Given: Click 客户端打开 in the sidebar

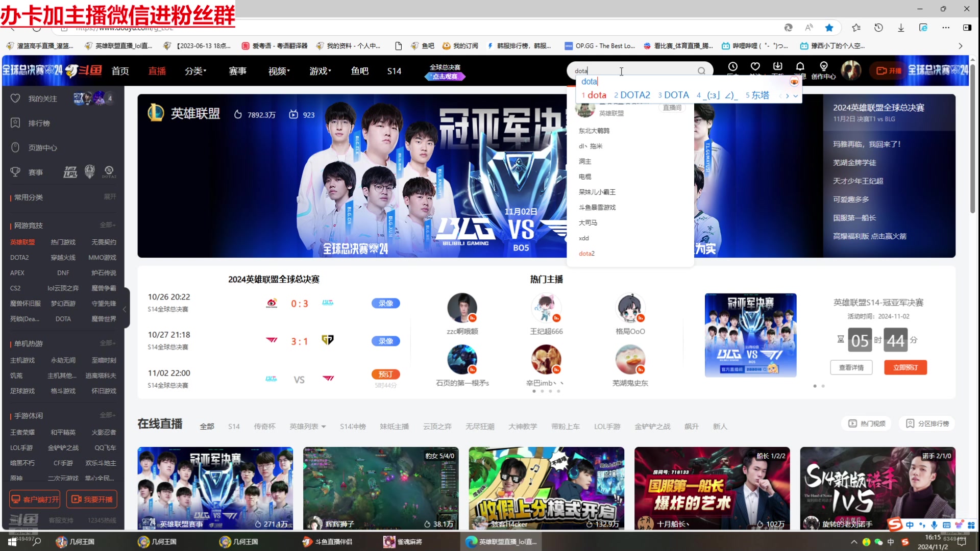Looking at the screenshot, I should [35, 499].
